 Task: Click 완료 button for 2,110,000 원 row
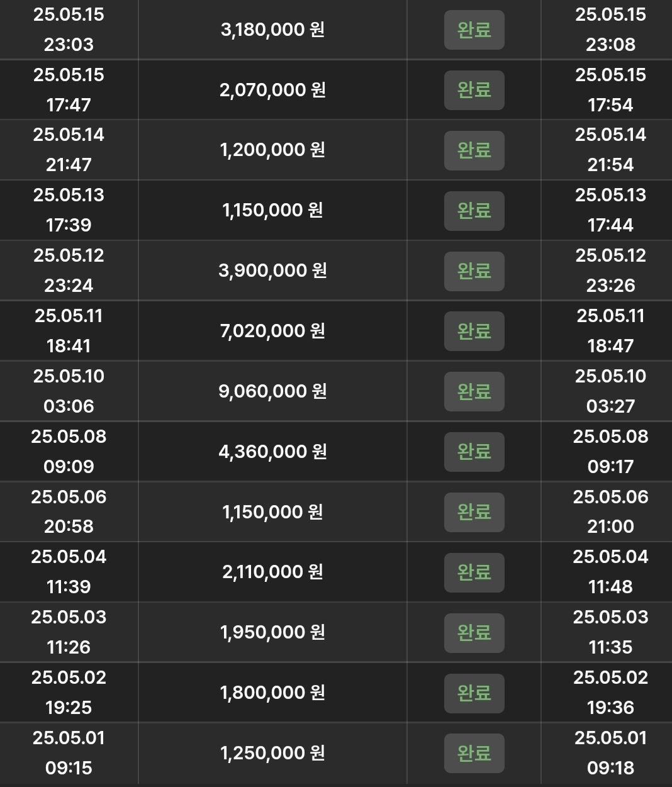click(x=474, y=572)
